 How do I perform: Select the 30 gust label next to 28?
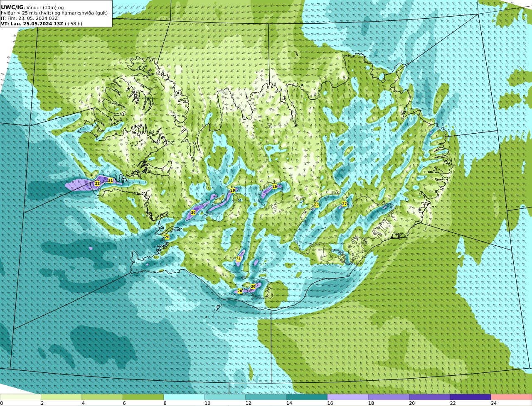coord(253,286)
